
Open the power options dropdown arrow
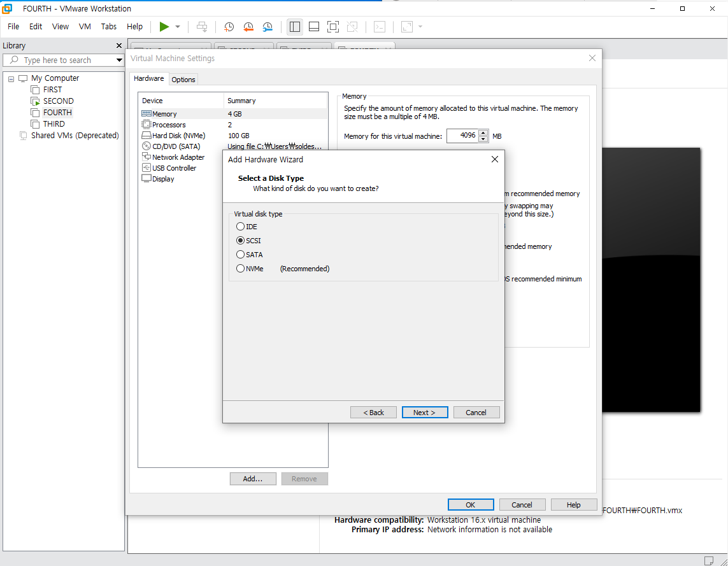point(177,27)
